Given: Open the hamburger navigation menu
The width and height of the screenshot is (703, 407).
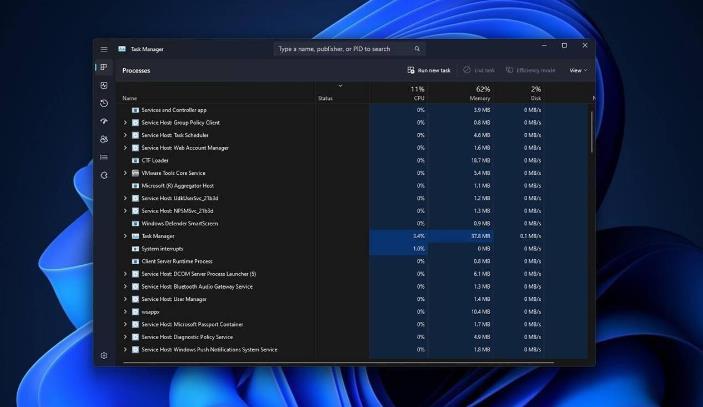Looking at the screenshot, I should coord(103,48).
